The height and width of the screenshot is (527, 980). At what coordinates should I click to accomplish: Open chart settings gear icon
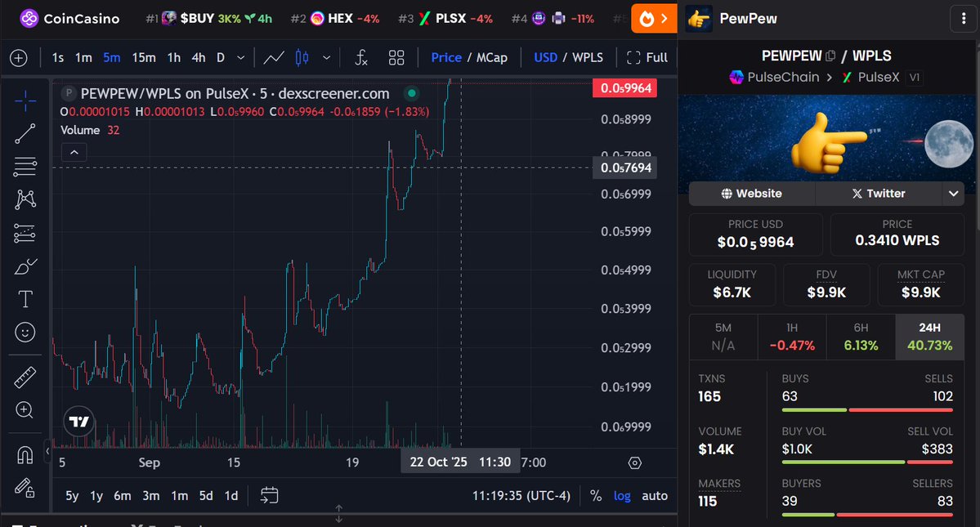(634, 462)
